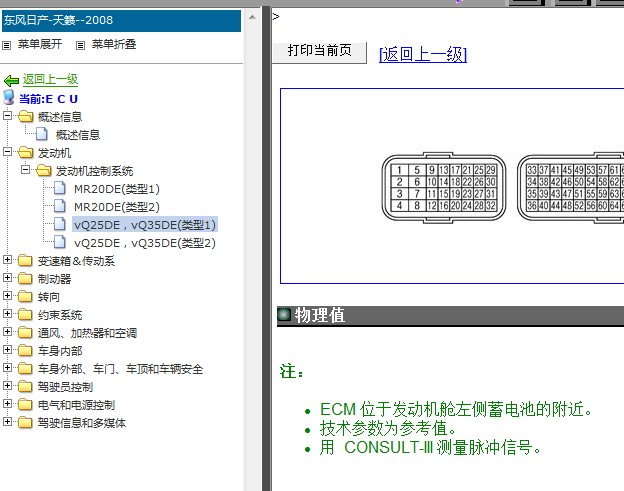Expand the 制动器 folder
This screenshot has height=491, width=624.
(x=7, y=277)
